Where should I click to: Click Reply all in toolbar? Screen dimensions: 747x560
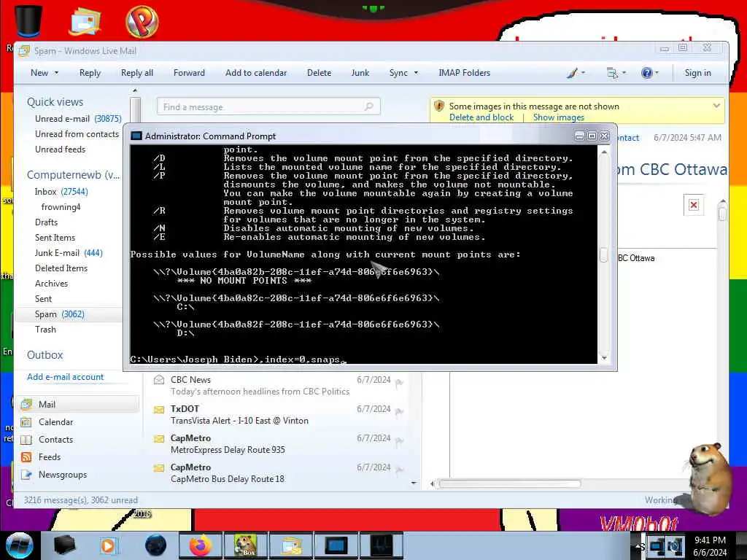pyautogui.click(x=136, y=73)
